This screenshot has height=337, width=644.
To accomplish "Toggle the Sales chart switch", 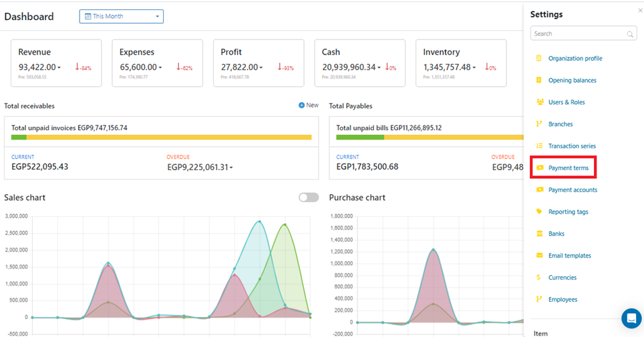I will (308, 198).
